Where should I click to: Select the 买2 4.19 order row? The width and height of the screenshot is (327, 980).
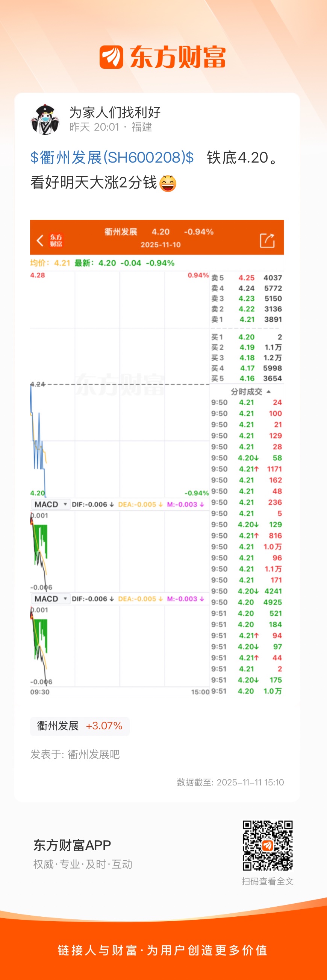(247, 347)
